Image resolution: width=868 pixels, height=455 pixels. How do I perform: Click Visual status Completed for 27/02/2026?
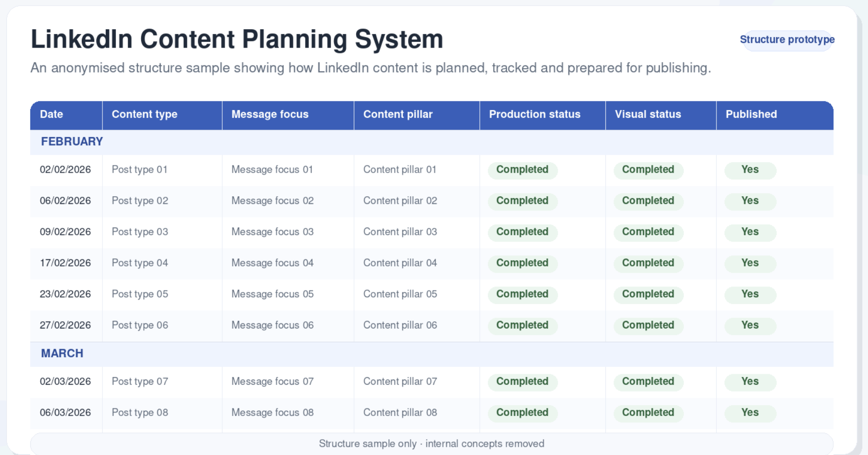tap(648, 326)
